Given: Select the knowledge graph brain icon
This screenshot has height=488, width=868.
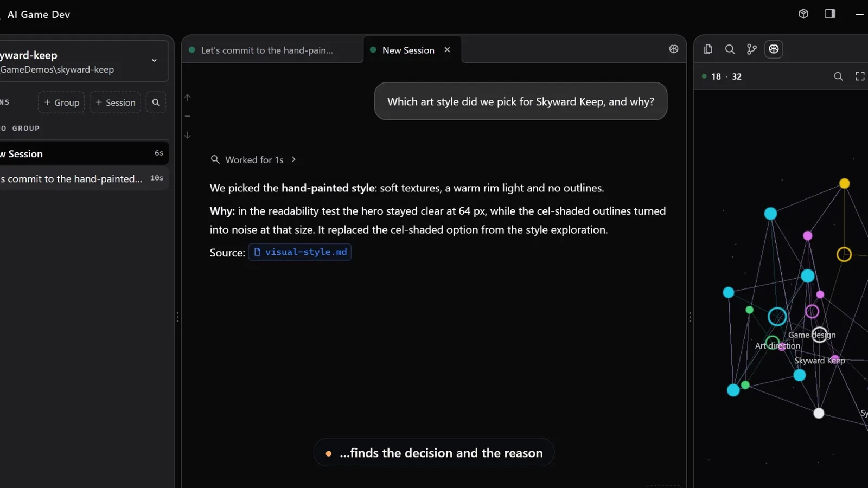Looking at the screenshot, I should [x=774, y=49].
